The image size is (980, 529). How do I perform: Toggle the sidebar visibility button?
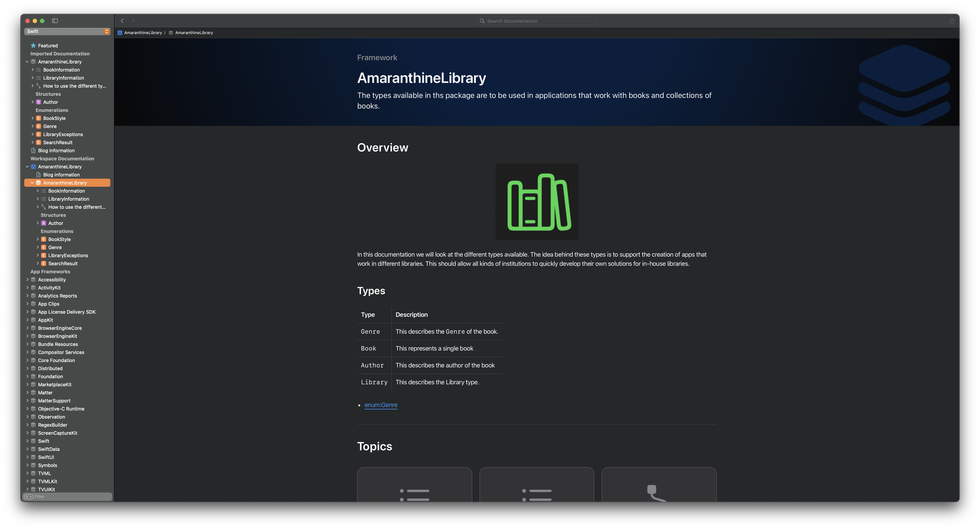click(55, 21)
